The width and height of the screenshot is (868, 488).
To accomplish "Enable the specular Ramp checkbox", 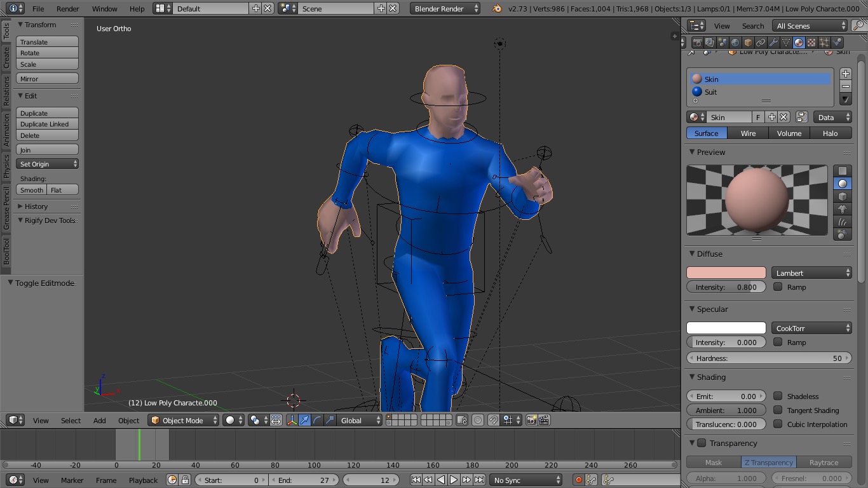I will [778, 342].
